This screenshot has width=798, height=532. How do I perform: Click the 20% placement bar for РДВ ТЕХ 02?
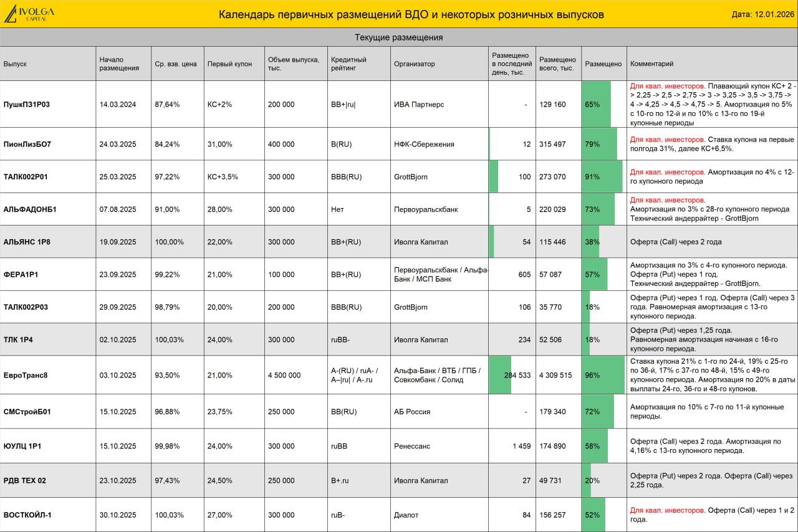point(587,480)
